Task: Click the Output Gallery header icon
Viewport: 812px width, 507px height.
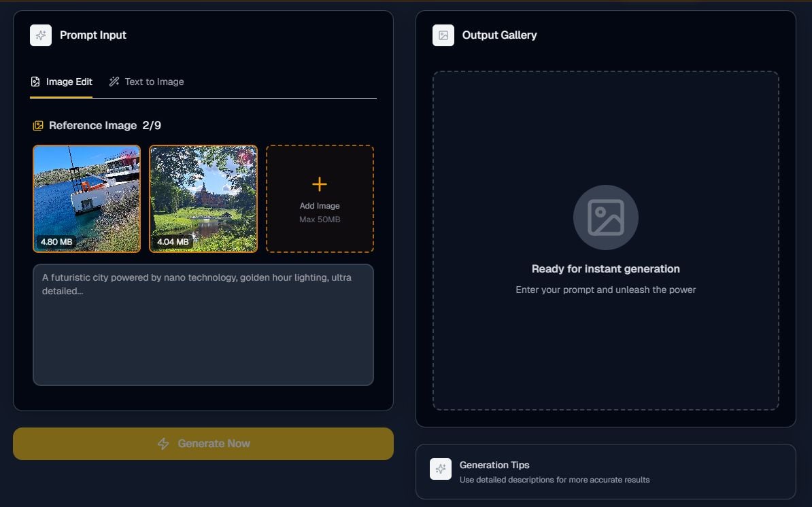Action: pos(443,35)
